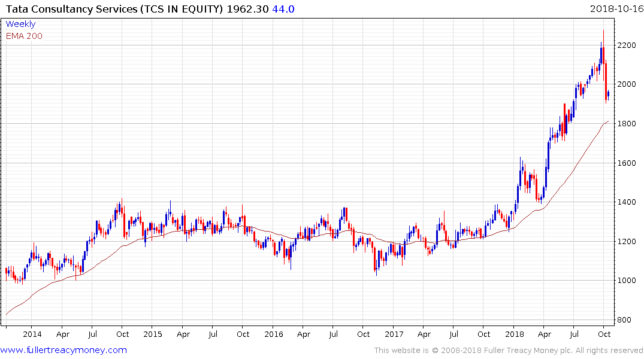Click the right end of the EMA line
The height and width of the screenshot is (359, 644).
click(x=607, y=121)
